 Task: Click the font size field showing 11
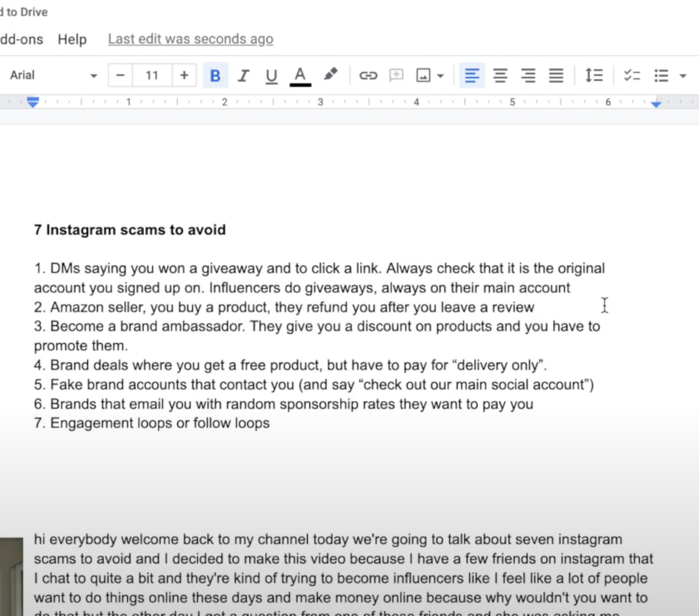152,75
